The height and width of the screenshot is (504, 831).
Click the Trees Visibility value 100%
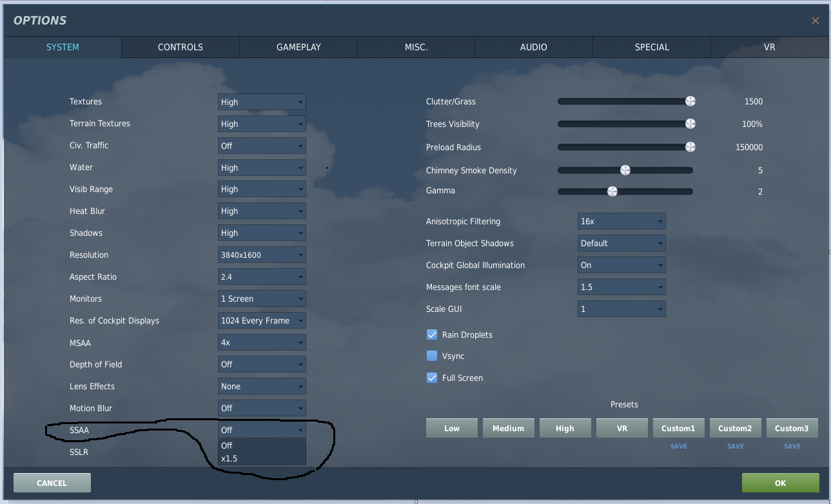(752, 124)
